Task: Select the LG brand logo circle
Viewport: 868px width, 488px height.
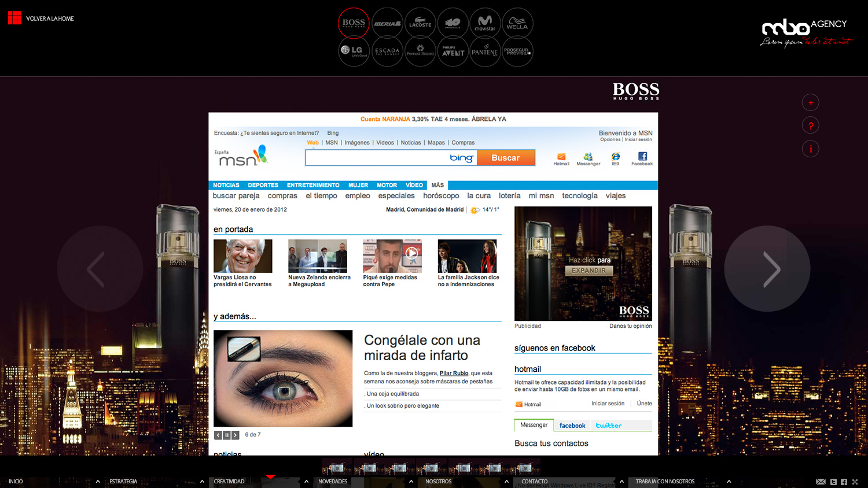Action: coord(354,51)
